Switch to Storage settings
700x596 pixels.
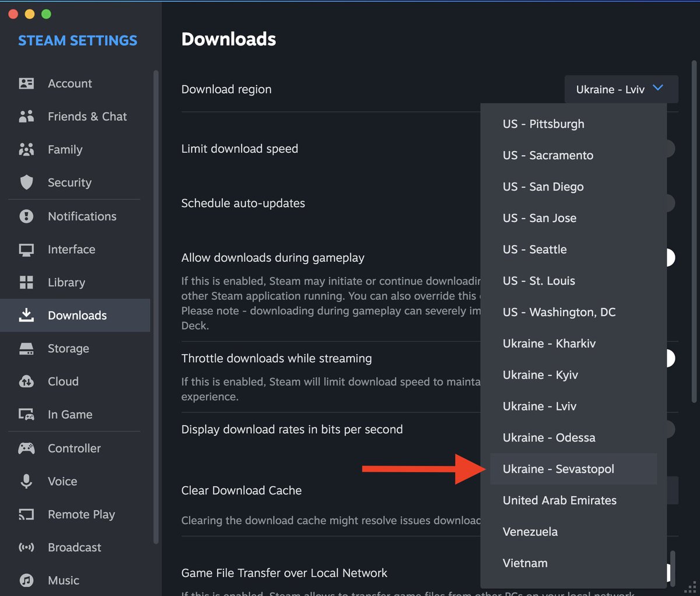pyautogui.click(x=75, y=348)
